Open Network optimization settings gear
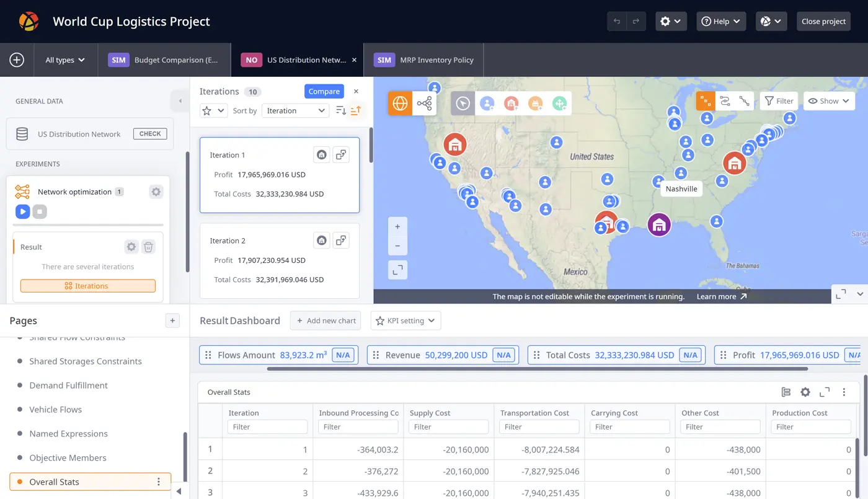868x499 pixels. pos(156,192)
